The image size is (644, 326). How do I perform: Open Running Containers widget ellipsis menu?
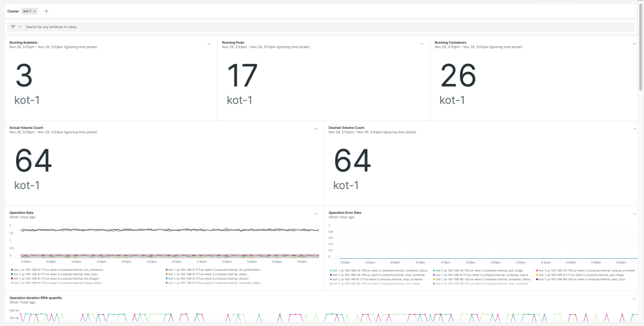[x=635, y=43]
